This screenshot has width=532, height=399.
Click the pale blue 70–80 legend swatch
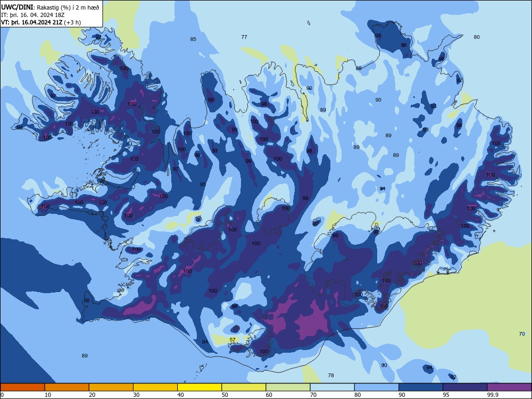point(332,387)
